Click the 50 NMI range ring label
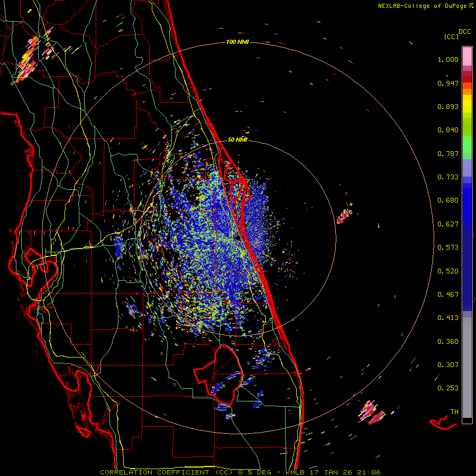Image resolution: width=476 pixels, height=476 pixels. click(237, 140)
